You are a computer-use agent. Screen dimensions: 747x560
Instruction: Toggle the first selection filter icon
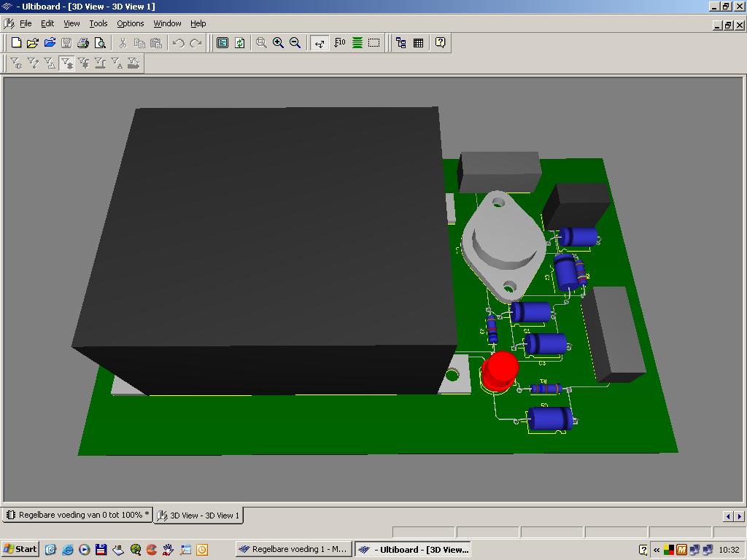[16, 63]
